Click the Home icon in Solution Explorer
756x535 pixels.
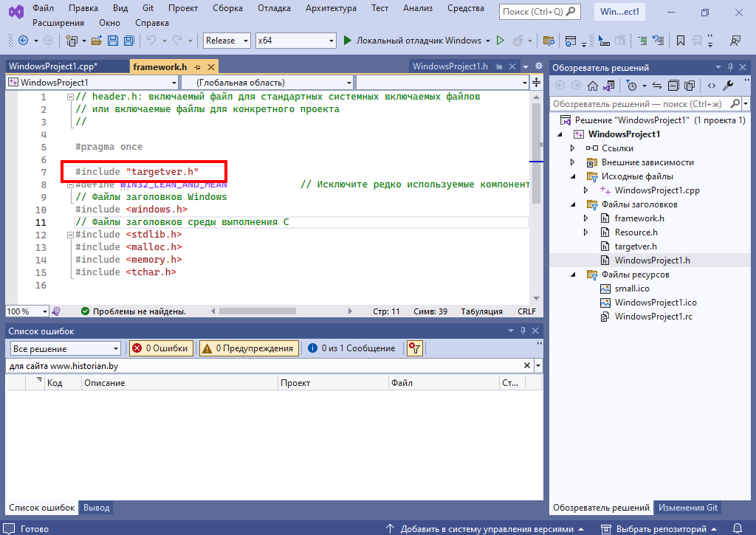tap(592, 86)
